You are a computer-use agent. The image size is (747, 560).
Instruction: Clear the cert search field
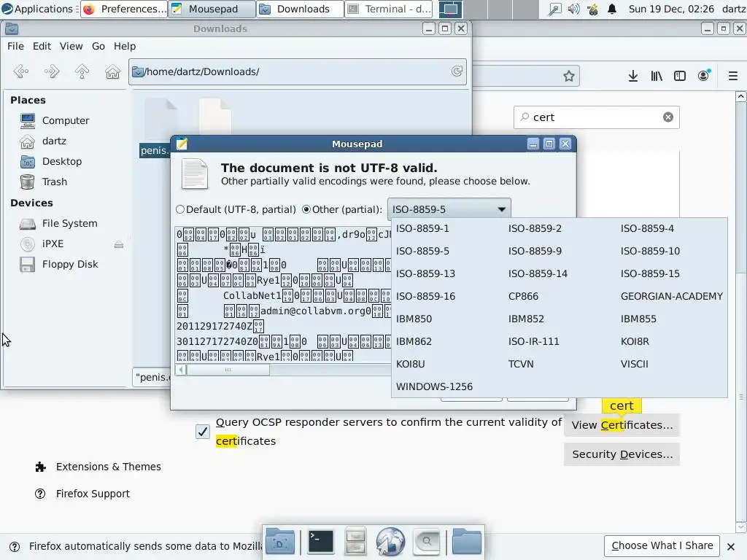(x=668, y=117)
